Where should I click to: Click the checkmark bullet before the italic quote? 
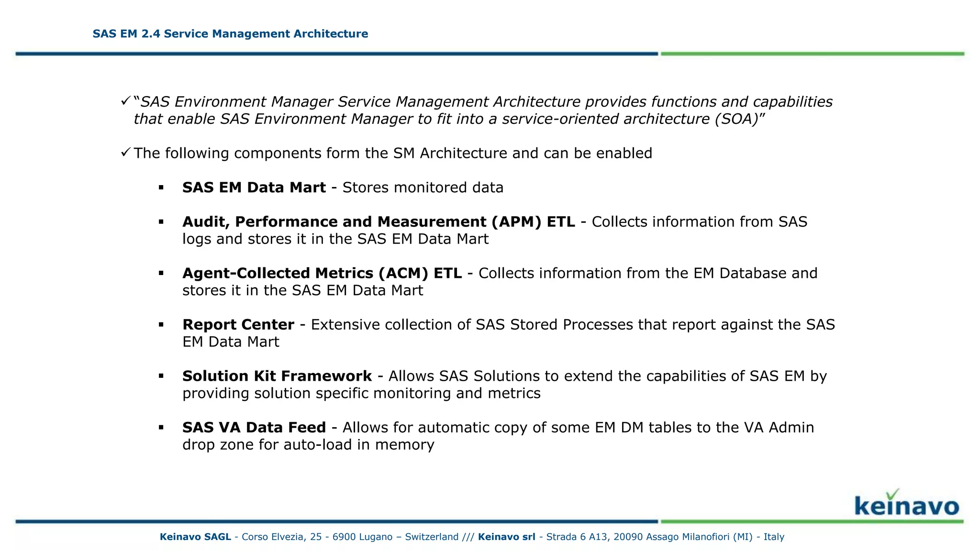[x=125, y=101]
